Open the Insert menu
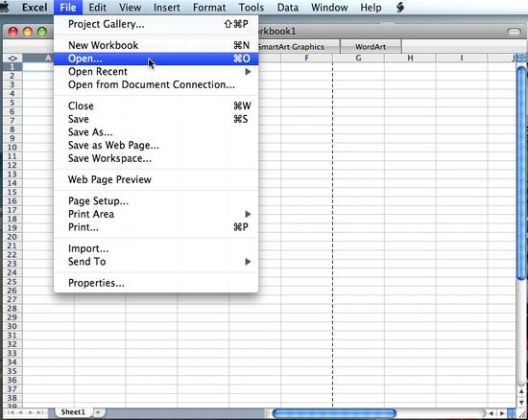Image resolution: width=528 pixels, height=420 pixels. pos(167,8)
